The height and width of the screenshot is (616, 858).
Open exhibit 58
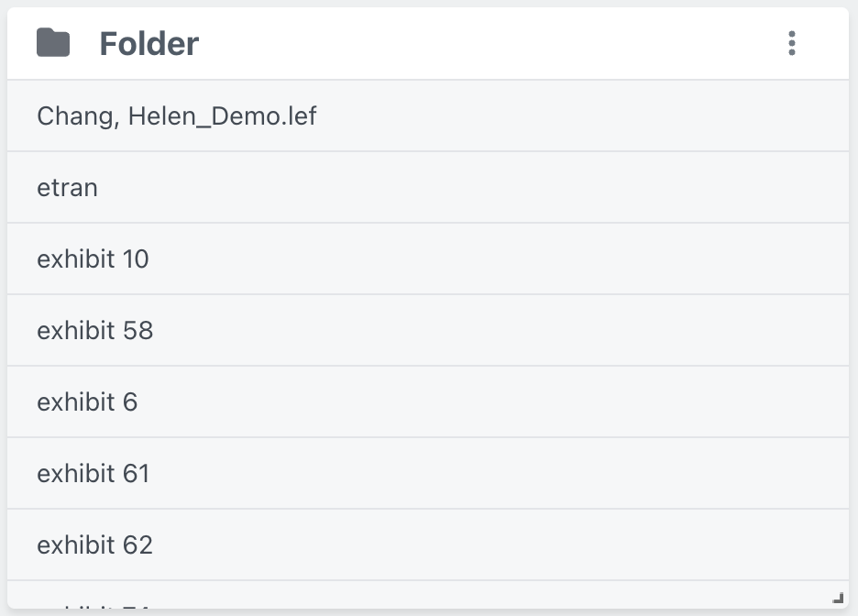click(94, 331)
